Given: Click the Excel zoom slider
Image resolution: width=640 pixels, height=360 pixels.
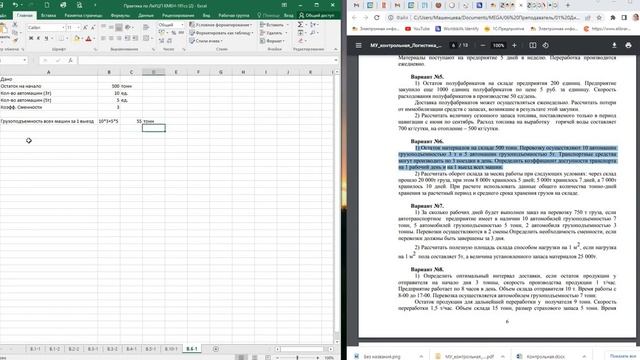Looking at the screenshot, I should pos(297,358).
